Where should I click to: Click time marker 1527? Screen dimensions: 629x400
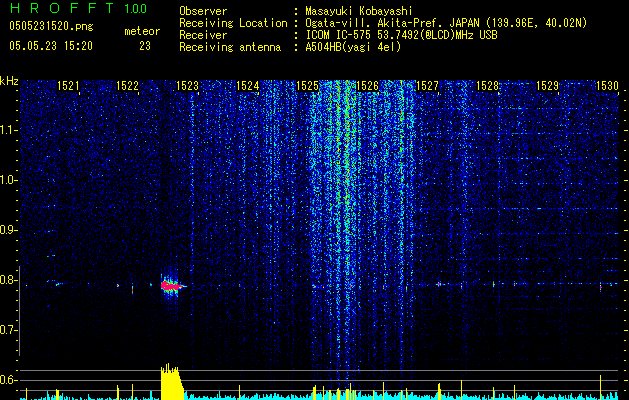[427, 86]
